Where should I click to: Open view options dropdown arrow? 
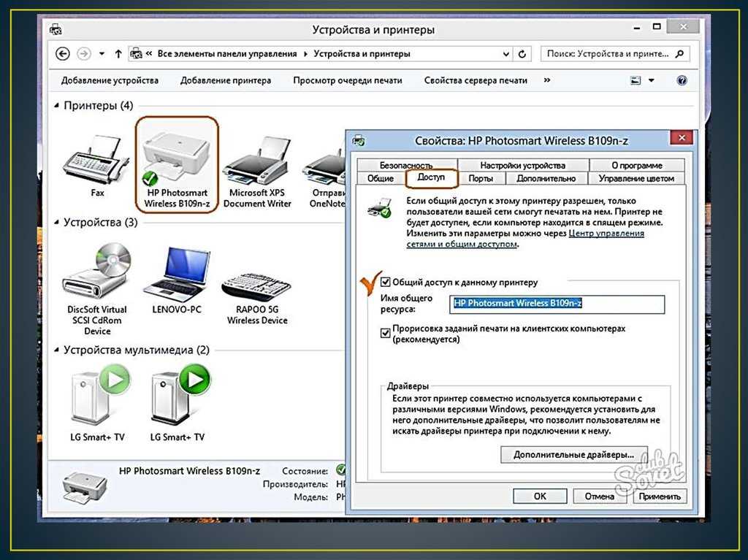(651, 80)
